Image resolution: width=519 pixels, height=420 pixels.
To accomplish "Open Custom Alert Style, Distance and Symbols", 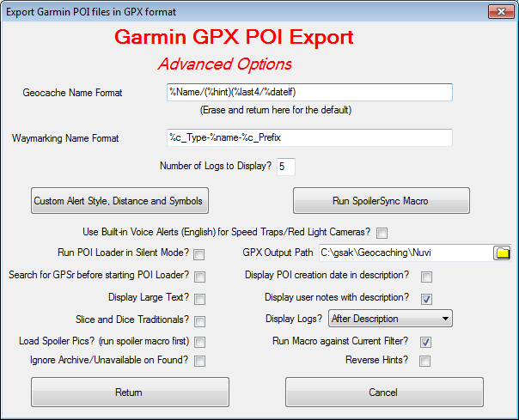I will coord(119,201).
